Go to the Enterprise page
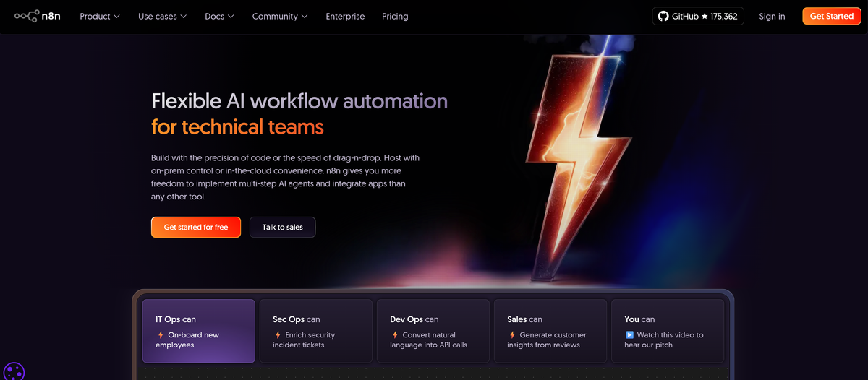The width and height of the screenshot is (868, 380). tap(345, 16)
